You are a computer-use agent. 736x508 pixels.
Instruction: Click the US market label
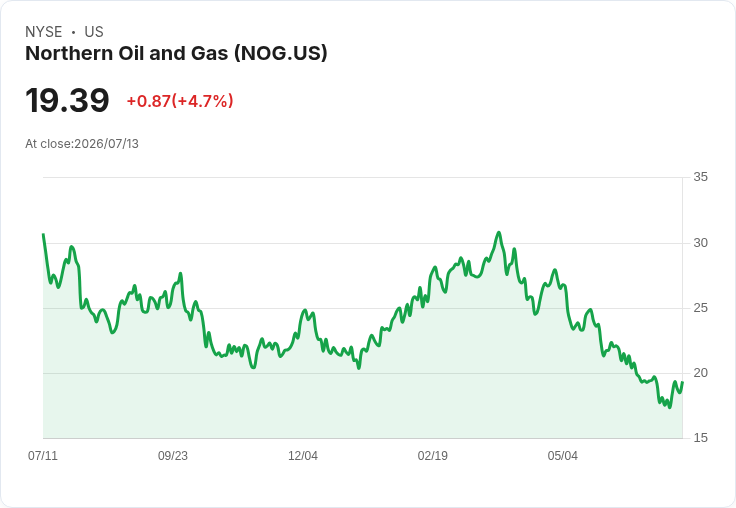(94, 32)
